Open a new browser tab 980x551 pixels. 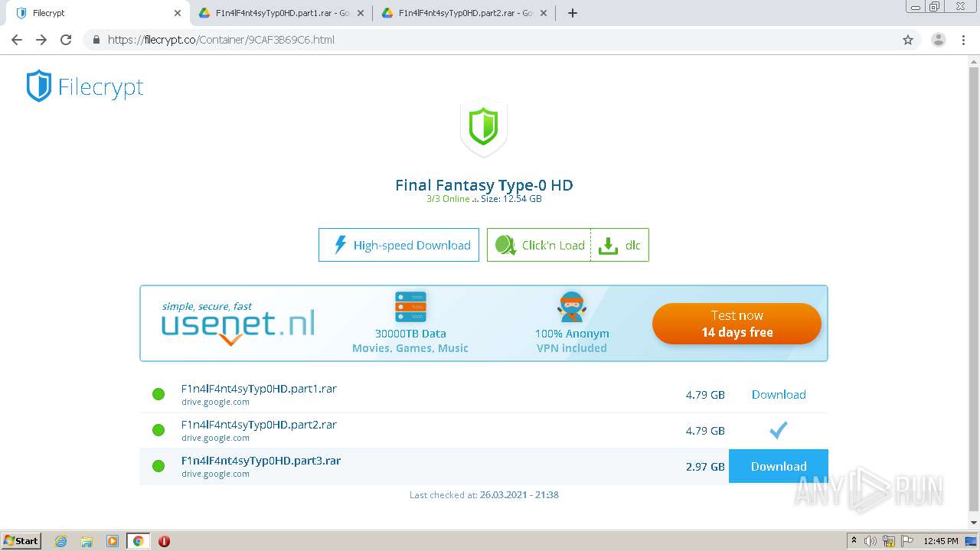[572, 13]
